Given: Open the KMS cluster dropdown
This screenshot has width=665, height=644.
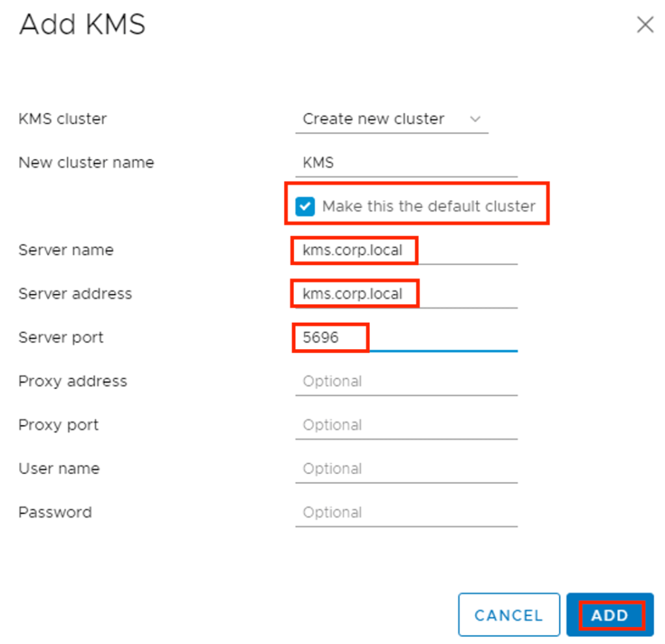Looking at the screenshot, I should click(x=391, y=119).
